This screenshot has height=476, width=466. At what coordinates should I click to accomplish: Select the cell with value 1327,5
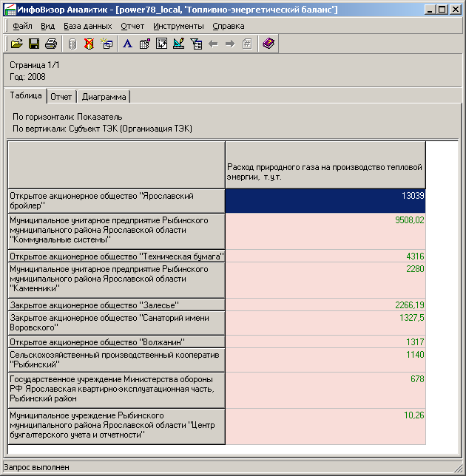pos(325,323)
